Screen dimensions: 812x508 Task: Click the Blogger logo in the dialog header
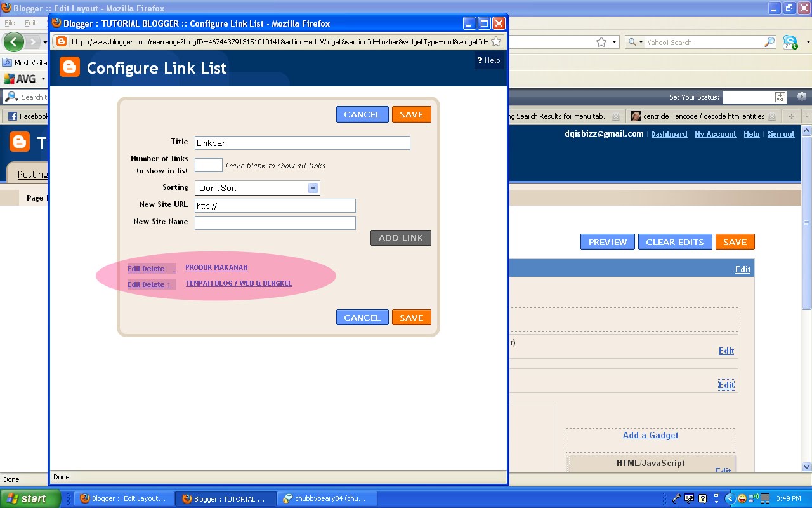pyautogui.click(x=69, y=68)
